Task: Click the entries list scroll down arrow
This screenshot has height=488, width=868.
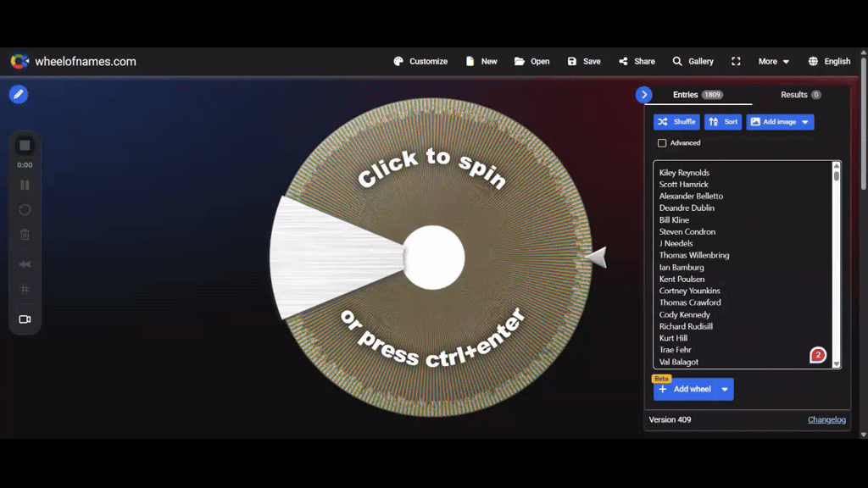Action: click(837, 364)
